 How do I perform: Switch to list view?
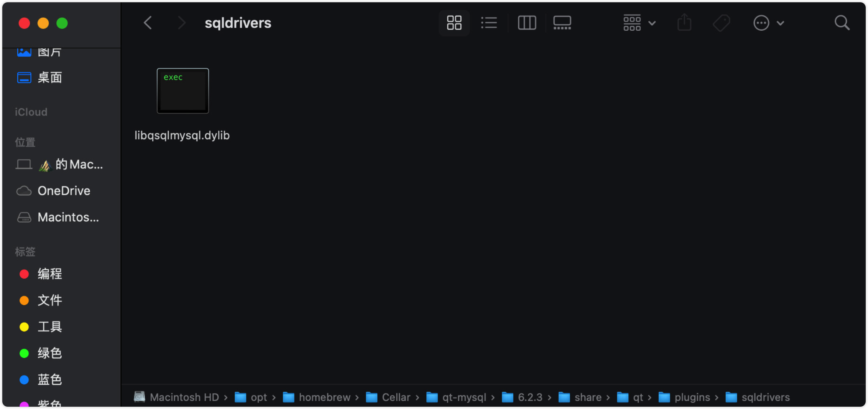[489, 23]
